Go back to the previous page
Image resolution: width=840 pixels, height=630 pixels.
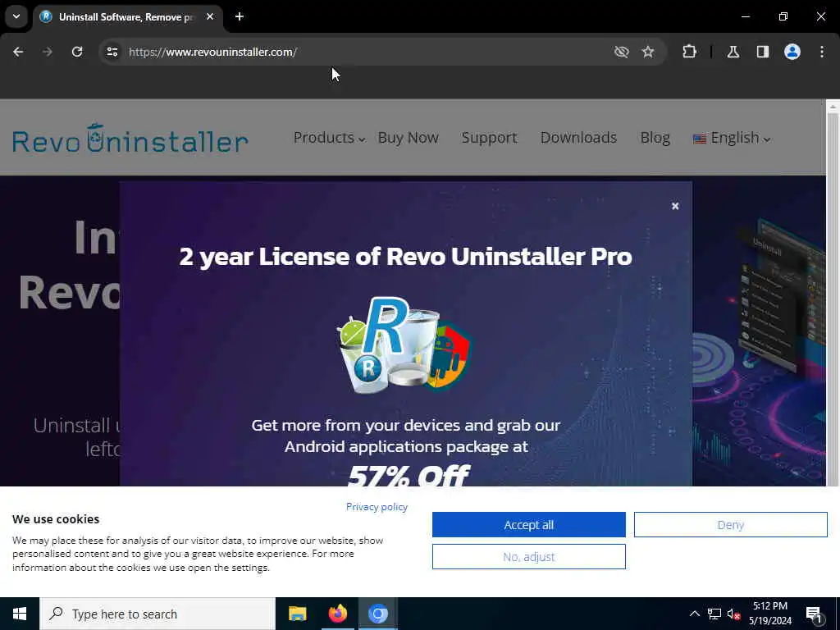[18, 52]
